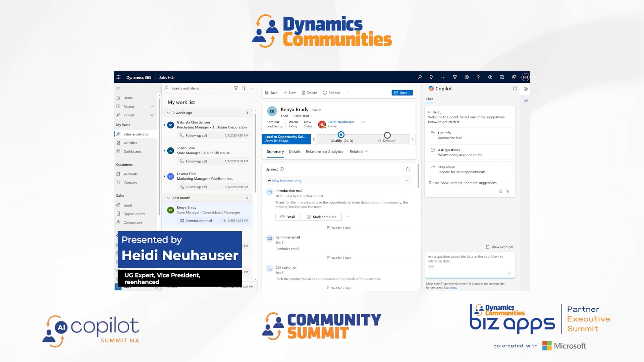The width and height of the screenshot is (644, 362).
Task: Give thumbs up to Copilot's greeting
Action: click(x=500, y=191)
